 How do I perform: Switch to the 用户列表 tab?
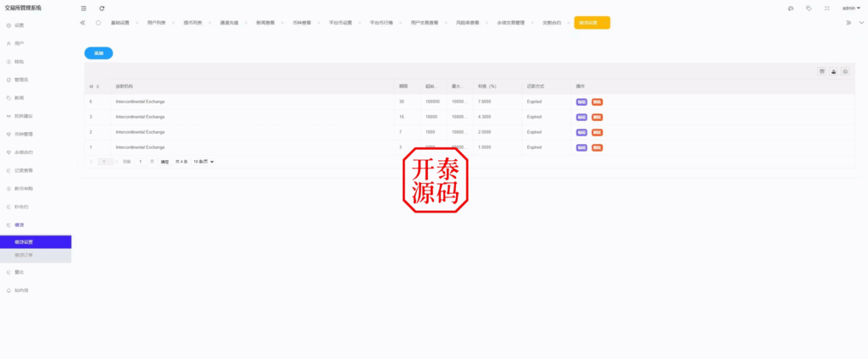coord(157,23)
